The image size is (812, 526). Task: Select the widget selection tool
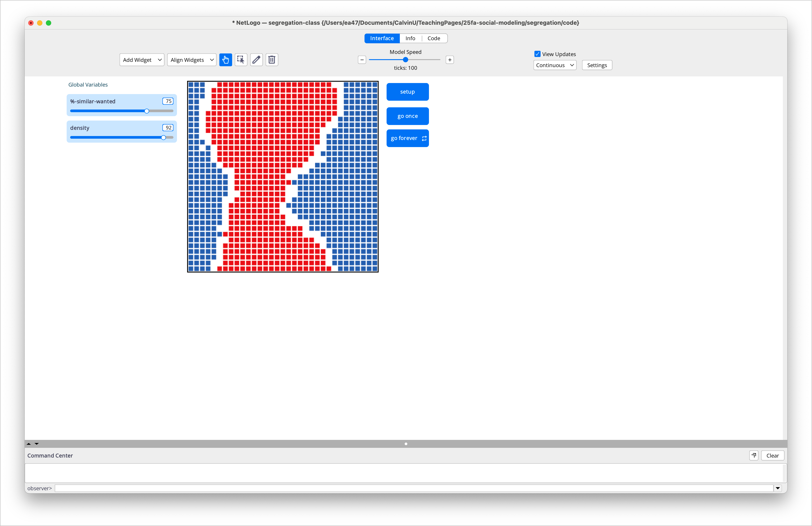(x=241, y=60)
